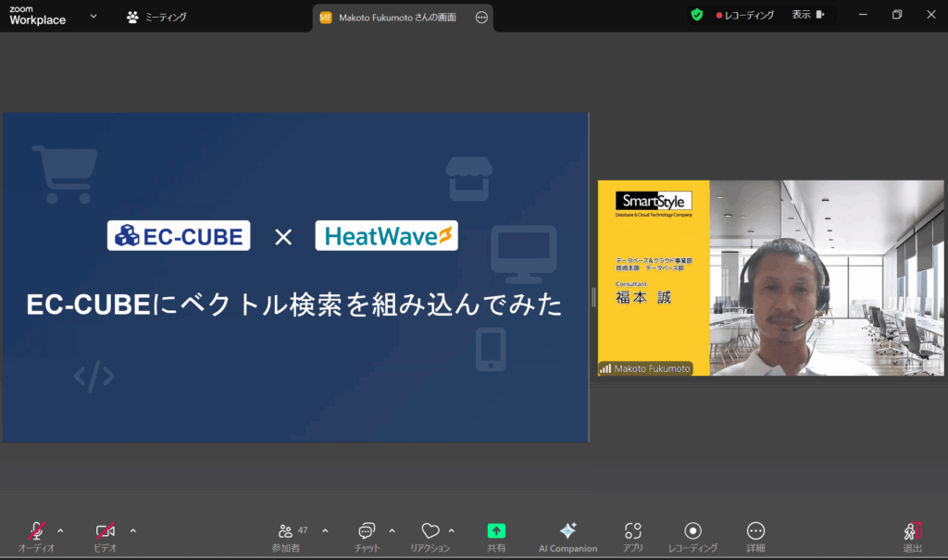Leave the meeting with 退出 button
The image size is (948, 560).
point(913,537)
